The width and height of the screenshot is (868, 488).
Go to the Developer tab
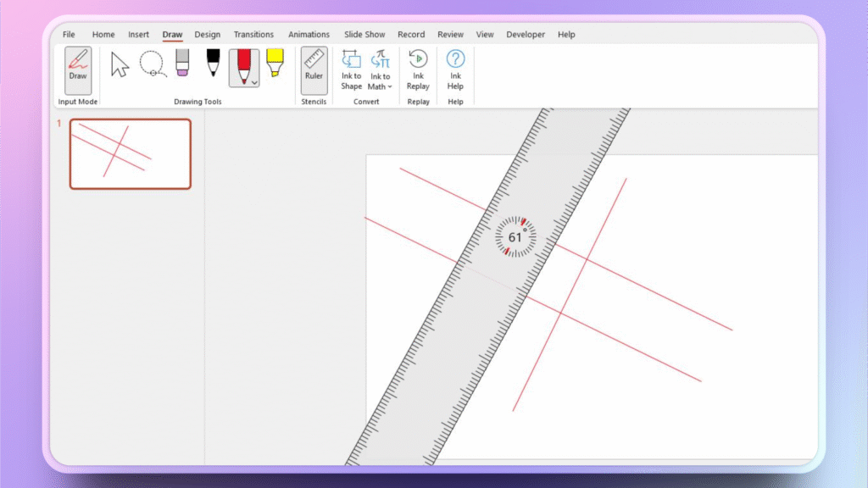pos(526,34)
